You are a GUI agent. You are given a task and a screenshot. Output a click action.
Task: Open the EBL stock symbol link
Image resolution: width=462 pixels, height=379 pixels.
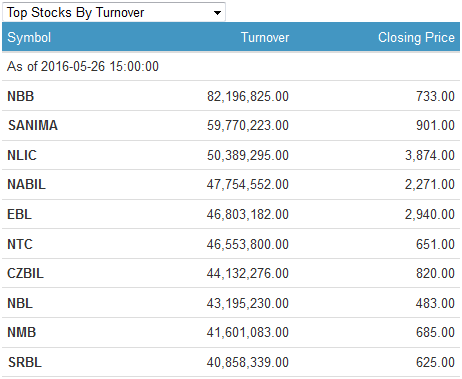tap(19, 214)
